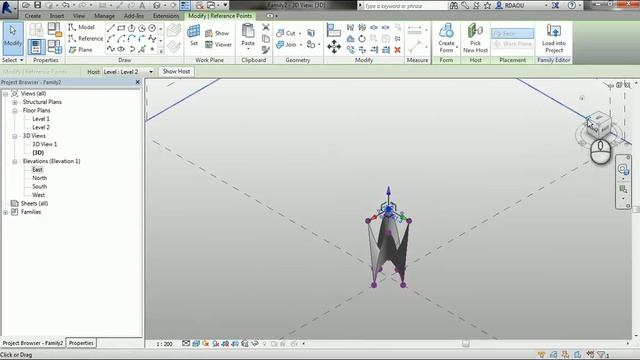Click the red Delete X icon
The width and height of the screenshot is (640, 360).
[x=398, y=50]
